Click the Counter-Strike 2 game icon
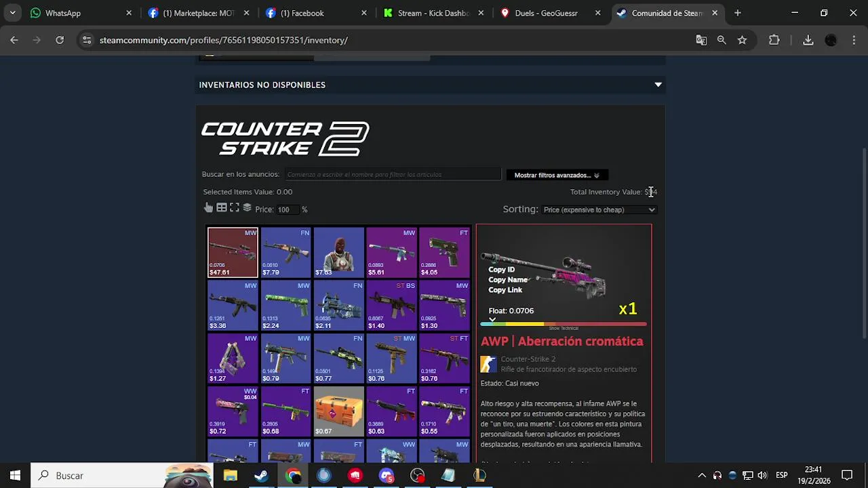The width and height of the screenshot is (868, 488). (488, 365)
